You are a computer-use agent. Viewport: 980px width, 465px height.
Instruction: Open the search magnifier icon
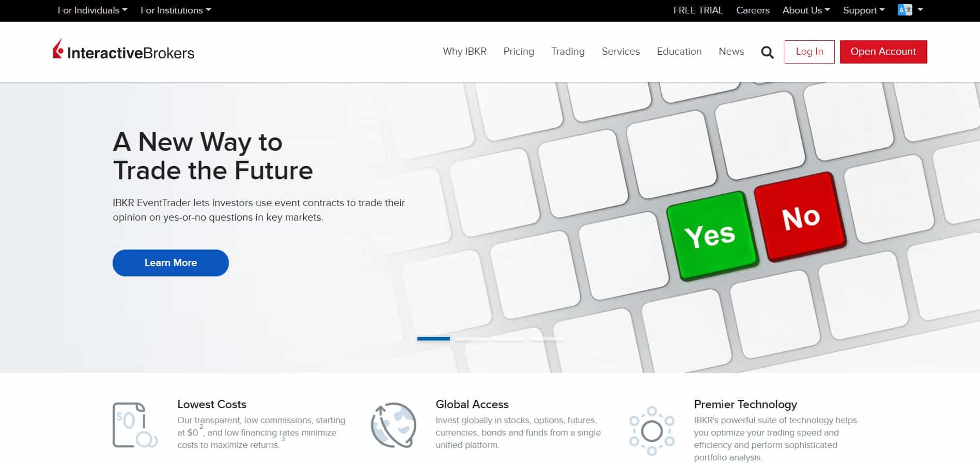(767, 52)
